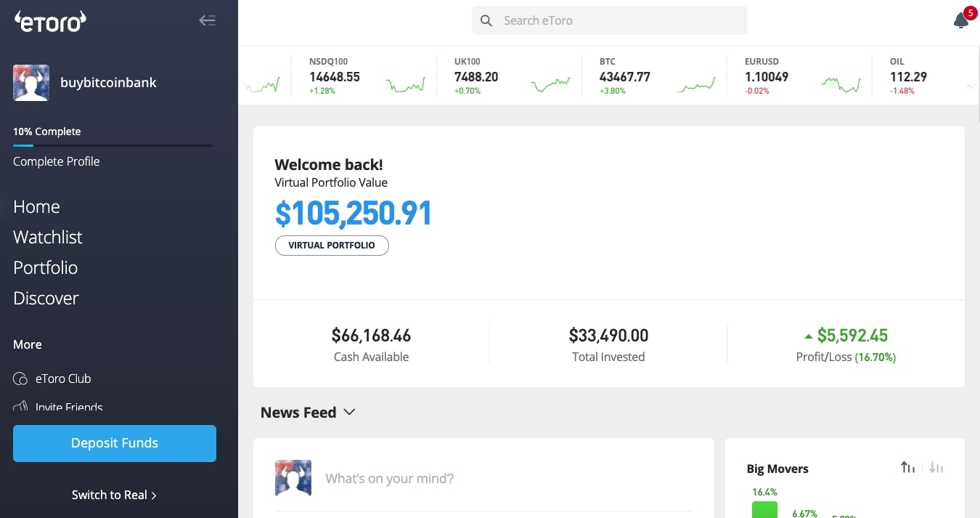Select the NSDQ100 ticker 14648.55
Viewport: 980px width, 518px height.
click(x=334, y=76)
